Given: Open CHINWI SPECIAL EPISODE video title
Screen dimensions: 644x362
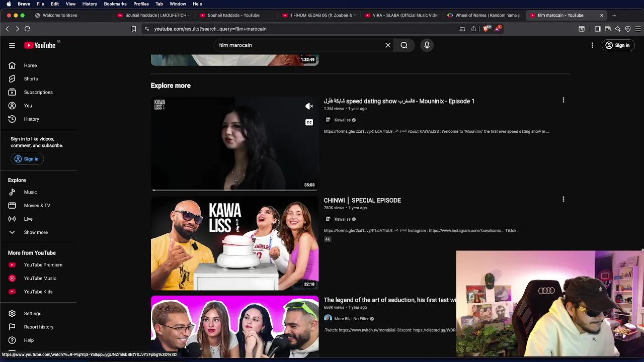Looking at the screenshot, I should coord(362,200).
